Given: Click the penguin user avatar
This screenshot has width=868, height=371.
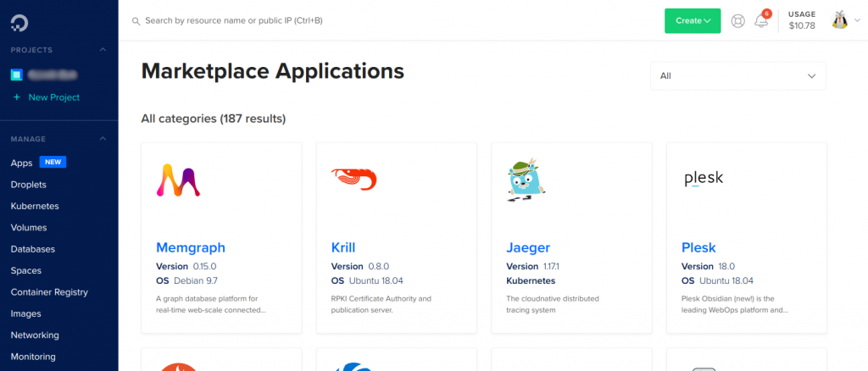Looking at the screenshot, I should [x=840, y=19].
